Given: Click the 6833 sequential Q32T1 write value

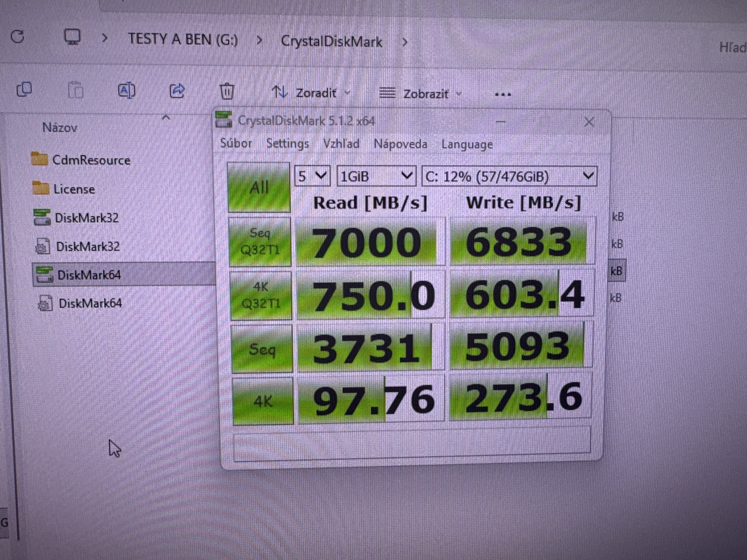Looking at the screenshot, I should 522,241.
